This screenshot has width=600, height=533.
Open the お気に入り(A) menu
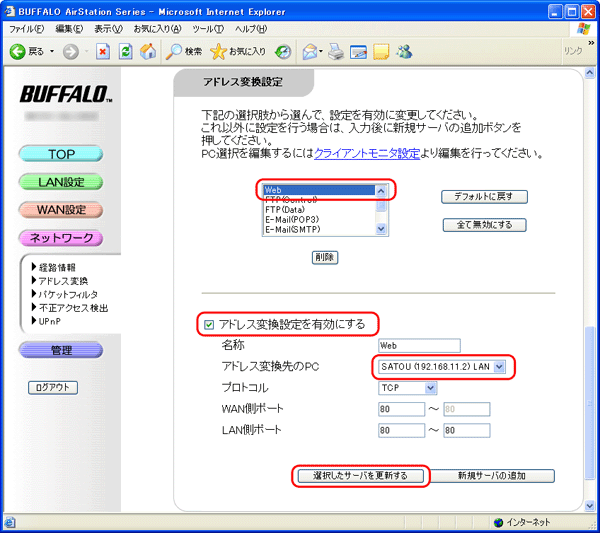pyautogui.click(x=157, y=29)
